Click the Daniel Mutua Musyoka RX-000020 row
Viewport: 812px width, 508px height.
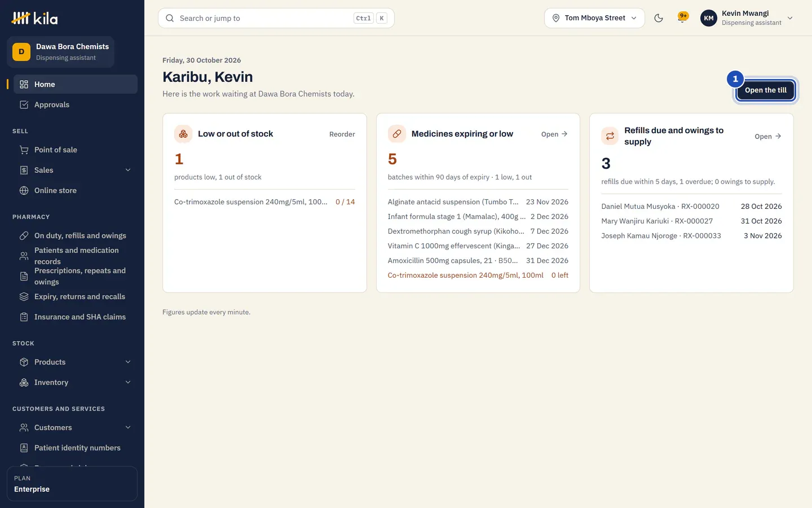691,207
